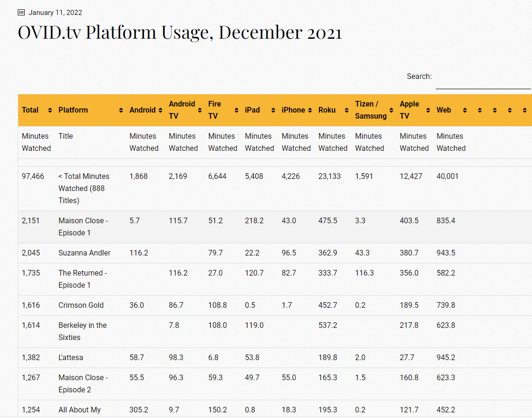Click the Roku total value 23,133
Screen dimensions: 532x418
(330, 176)
